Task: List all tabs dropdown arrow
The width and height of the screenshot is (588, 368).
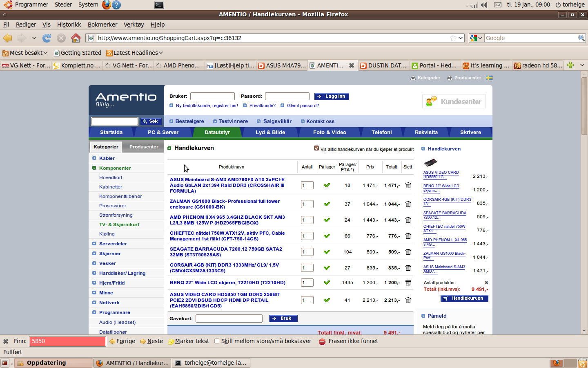Action: [x=582, y=65]
